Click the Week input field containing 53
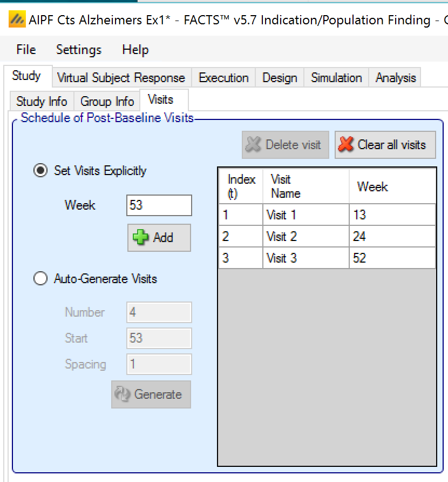 click(159, 205)
